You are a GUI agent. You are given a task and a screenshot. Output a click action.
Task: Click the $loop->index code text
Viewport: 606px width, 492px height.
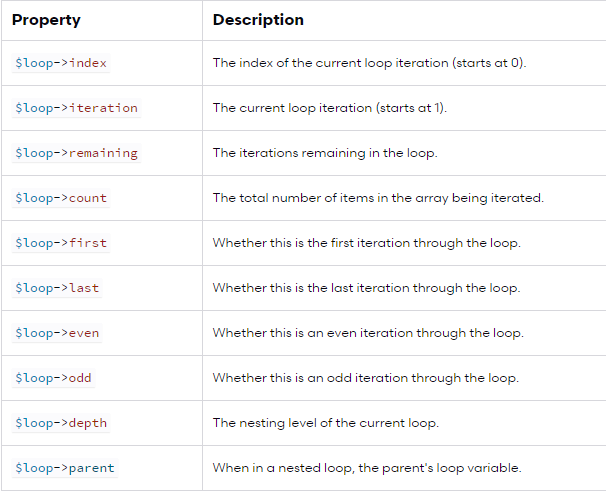61,63
